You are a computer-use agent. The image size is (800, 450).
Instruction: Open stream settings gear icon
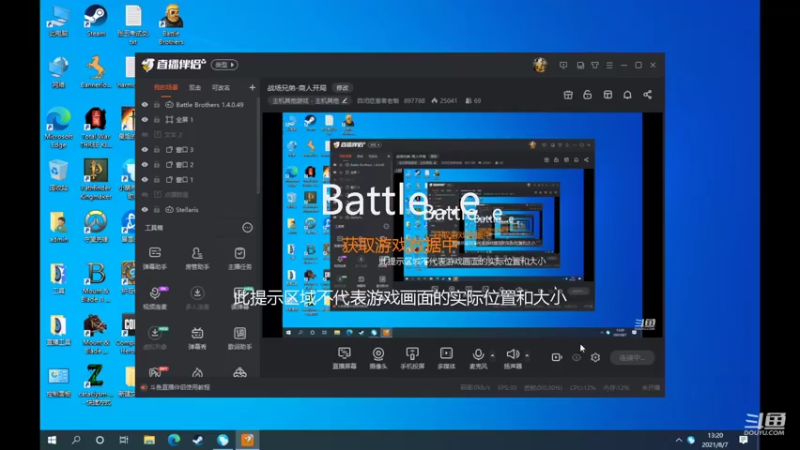pos(595,358)
